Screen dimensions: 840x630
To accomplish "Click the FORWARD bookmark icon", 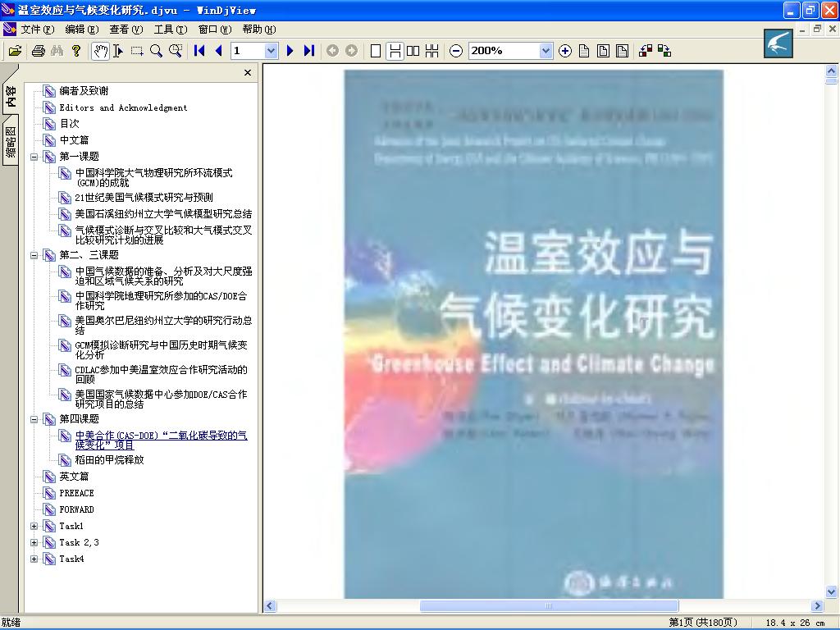I will 49,510.
